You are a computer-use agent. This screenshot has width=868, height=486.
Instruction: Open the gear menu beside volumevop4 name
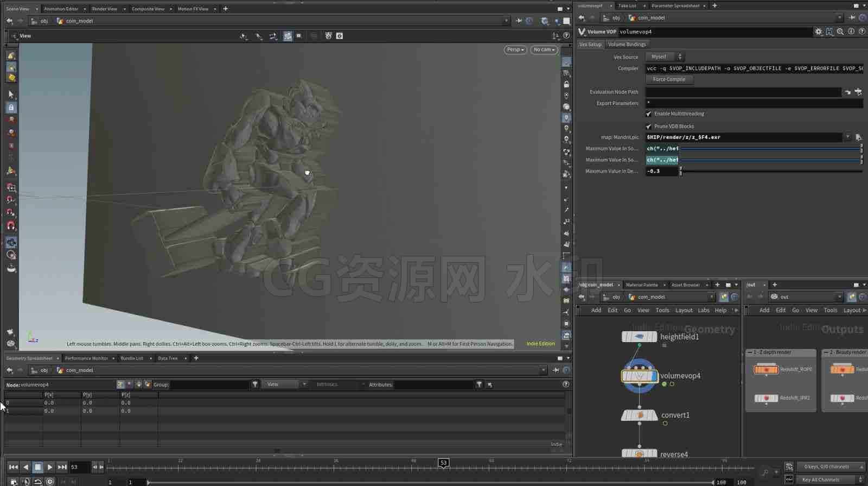[x=819, y=31]
